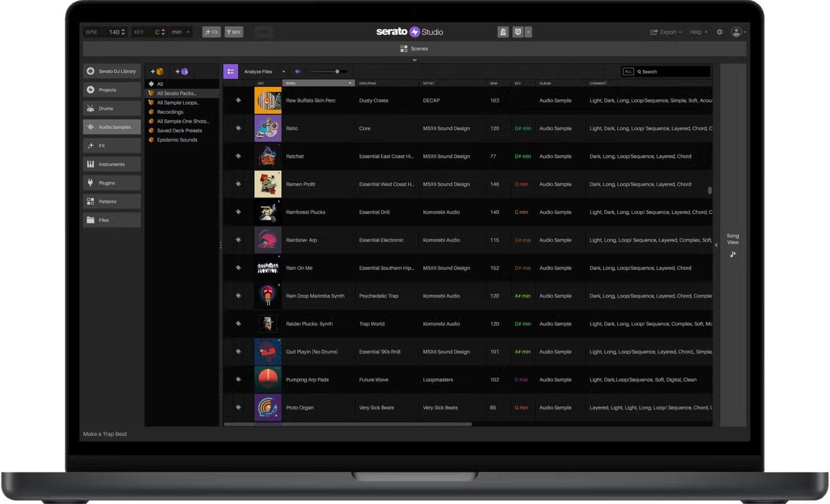Click the Song View music note icon

tap(733, 255)
